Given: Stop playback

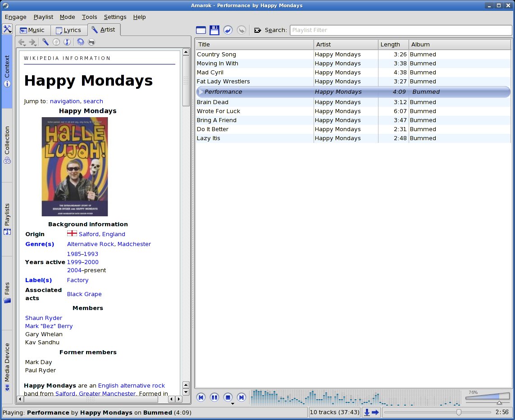Looking at the screenshot, I should (228, 397).
